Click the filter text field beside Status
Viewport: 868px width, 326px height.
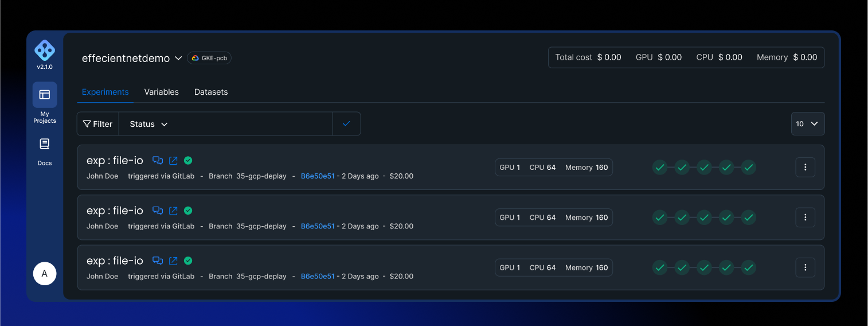coord(252,124)
